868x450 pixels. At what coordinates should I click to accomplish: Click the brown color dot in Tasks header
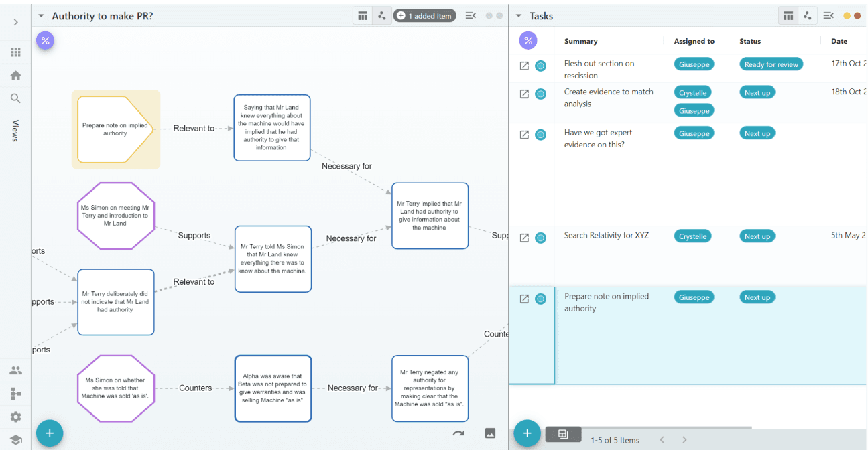click(857, 16)
